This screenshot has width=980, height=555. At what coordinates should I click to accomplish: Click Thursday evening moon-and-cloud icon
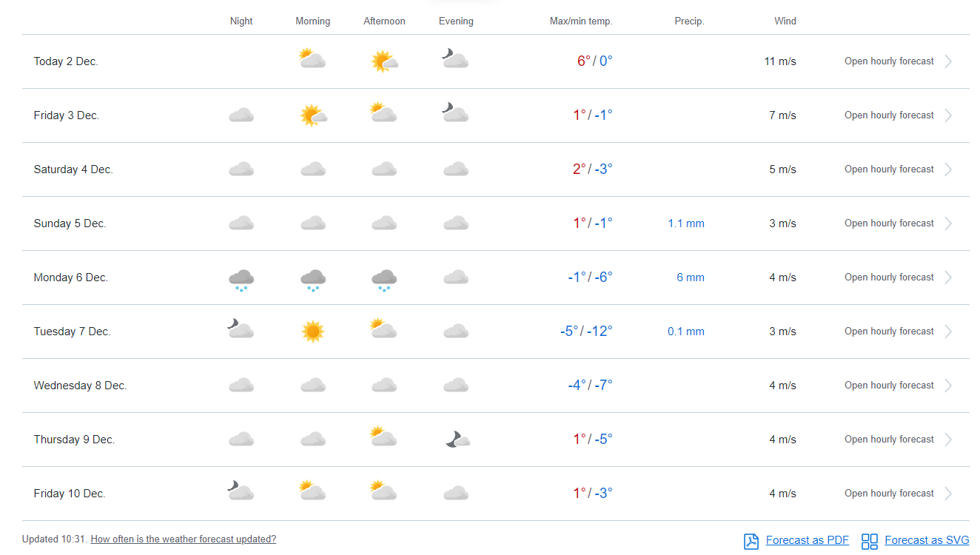[x=457, y=440]
